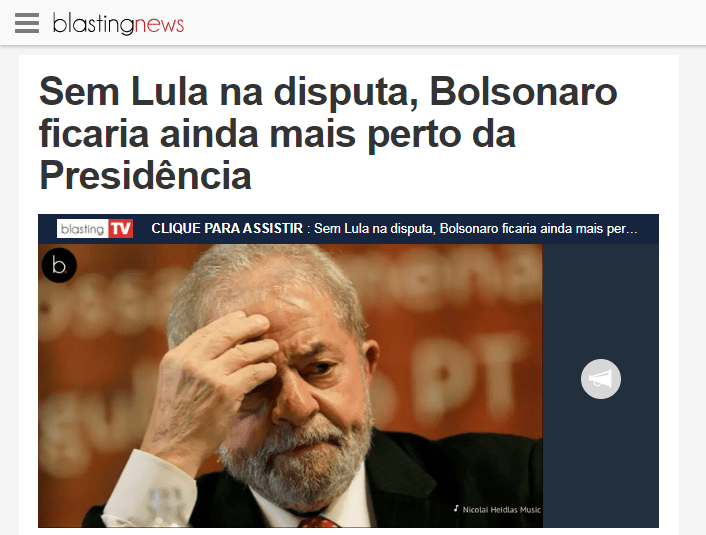The width and height of the screenshot is (706, 535).
Task: Click the dark panel beside the video
Action: [x=601, y=385]
